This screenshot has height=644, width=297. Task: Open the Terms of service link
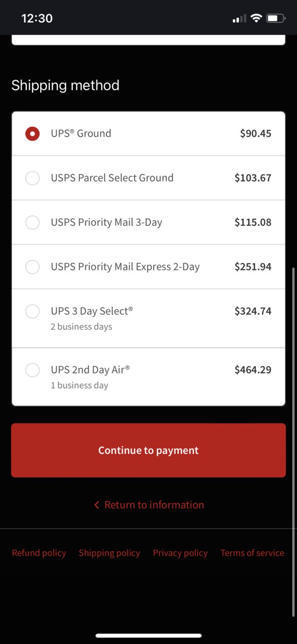pos(252,553)
